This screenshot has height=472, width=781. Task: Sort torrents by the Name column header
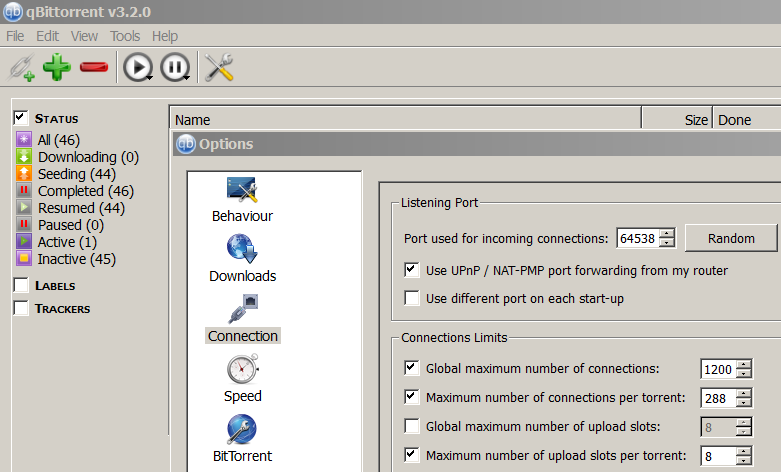[405, 119]
